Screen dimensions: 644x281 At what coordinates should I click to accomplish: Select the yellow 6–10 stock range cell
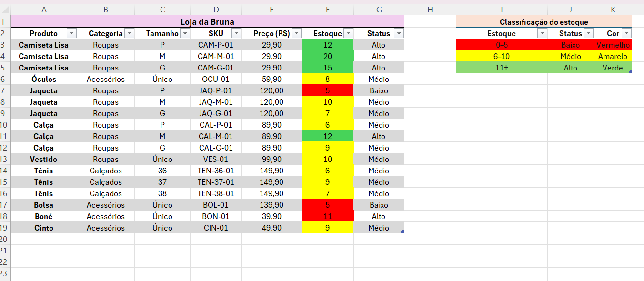pos(502,56)
